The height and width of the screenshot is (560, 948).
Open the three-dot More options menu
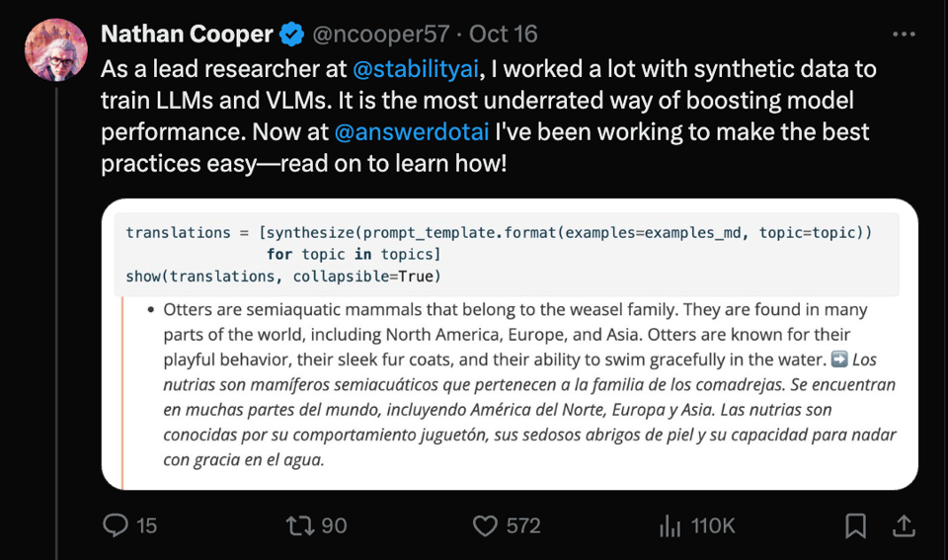point(904,35)
